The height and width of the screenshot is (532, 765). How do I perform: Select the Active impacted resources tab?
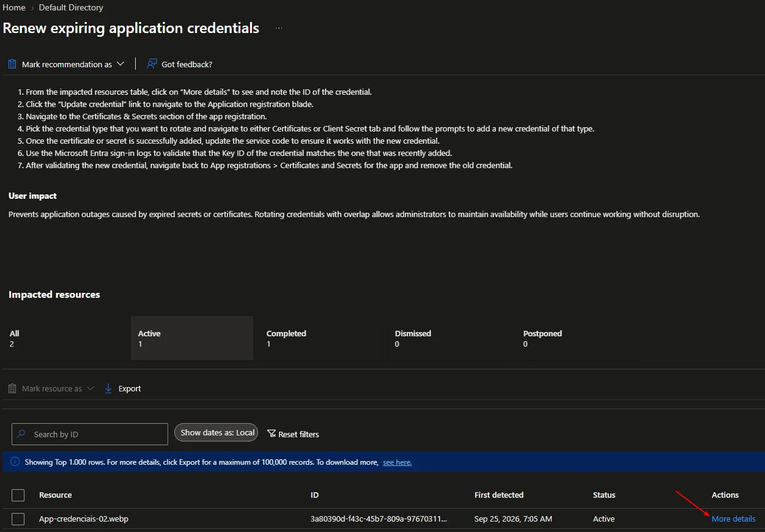192,338
